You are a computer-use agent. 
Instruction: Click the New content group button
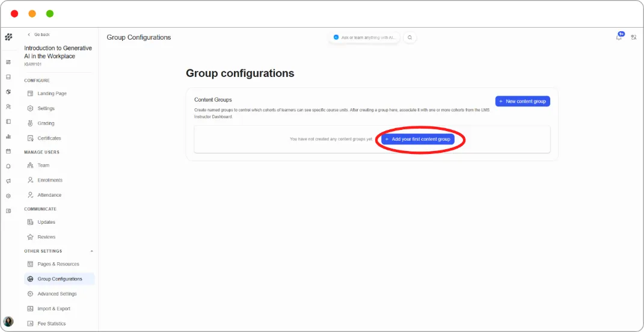tap(523, 101)
